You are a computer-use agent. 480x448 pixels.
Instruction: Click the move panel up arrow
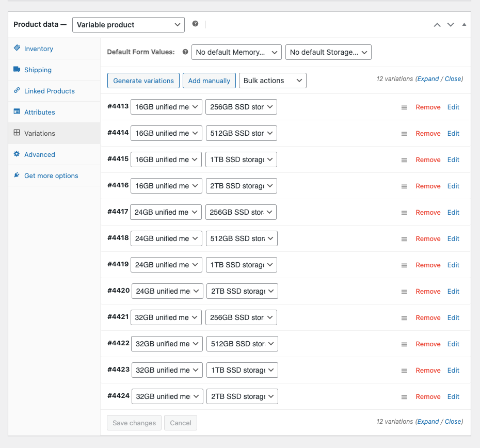(x=437, y=25)
